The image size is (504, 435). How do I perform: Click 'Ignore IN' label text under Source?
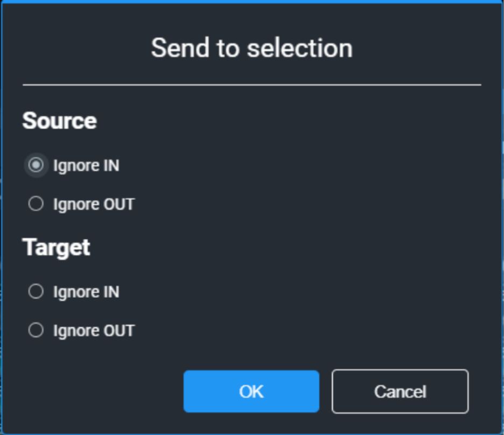86,166
